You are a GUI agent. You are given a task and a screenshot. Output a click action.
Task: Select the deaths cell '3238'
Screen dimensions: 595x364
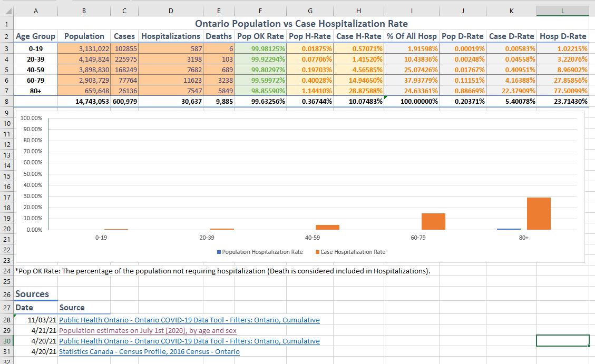coord(219,81)
